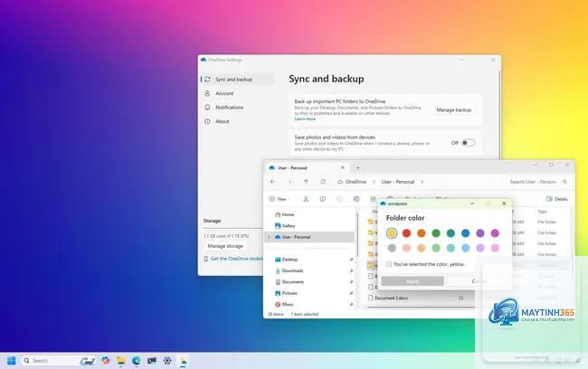
Task: Open a new File Explorer tab
Action: click(x=357, y=167)
